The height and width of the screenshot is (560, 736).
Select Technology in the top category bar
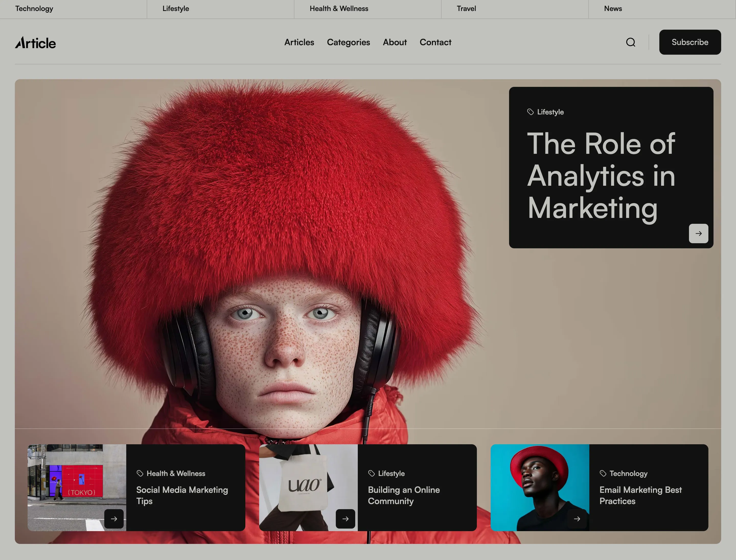[34, 9]
